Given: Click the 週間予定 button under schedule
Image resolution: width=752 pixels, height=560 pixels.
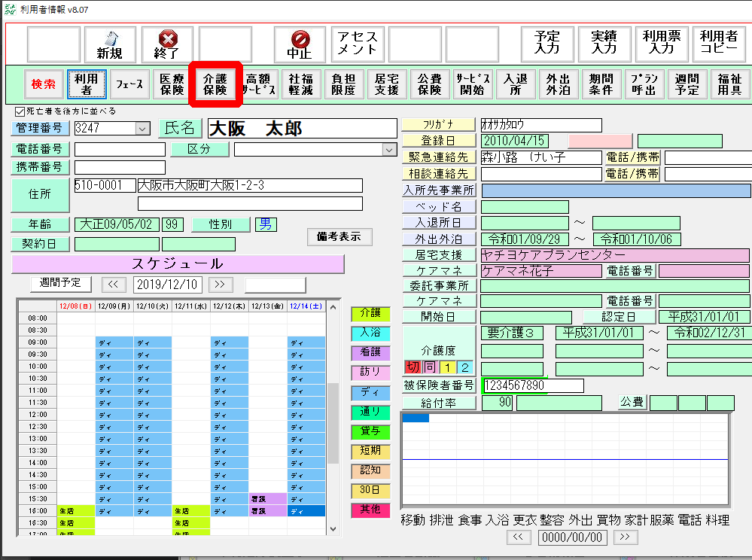Looking at the screenshot, I should pyautogui.click(x=61, y=283).
